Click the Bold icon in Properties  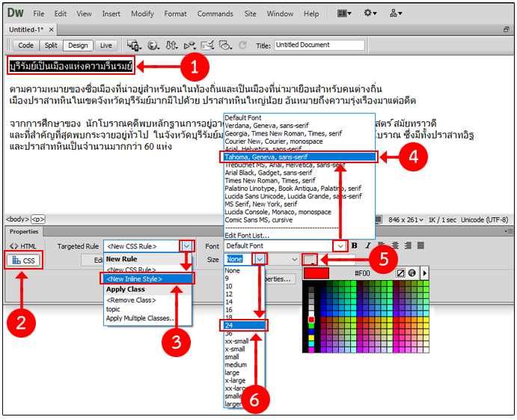pyautogui.click(x=355, y=246)
